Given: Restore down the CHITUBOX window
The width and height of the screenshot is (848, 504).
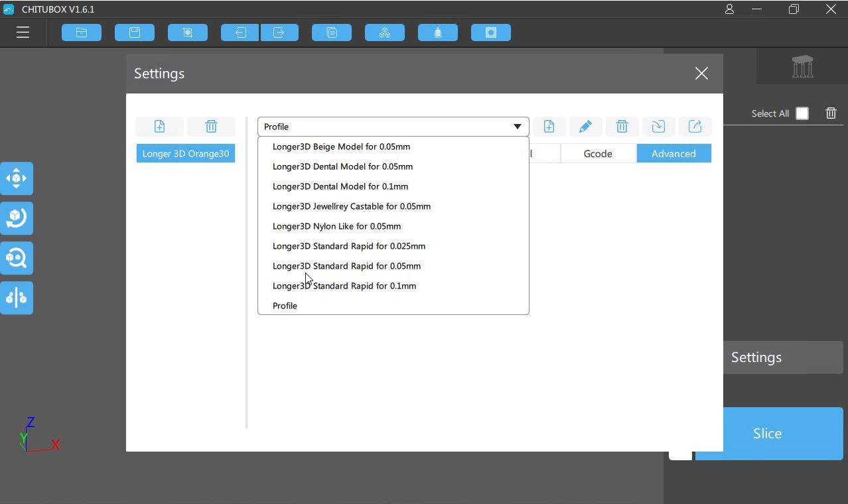Looking at the screenshot, I should (794, 9).
